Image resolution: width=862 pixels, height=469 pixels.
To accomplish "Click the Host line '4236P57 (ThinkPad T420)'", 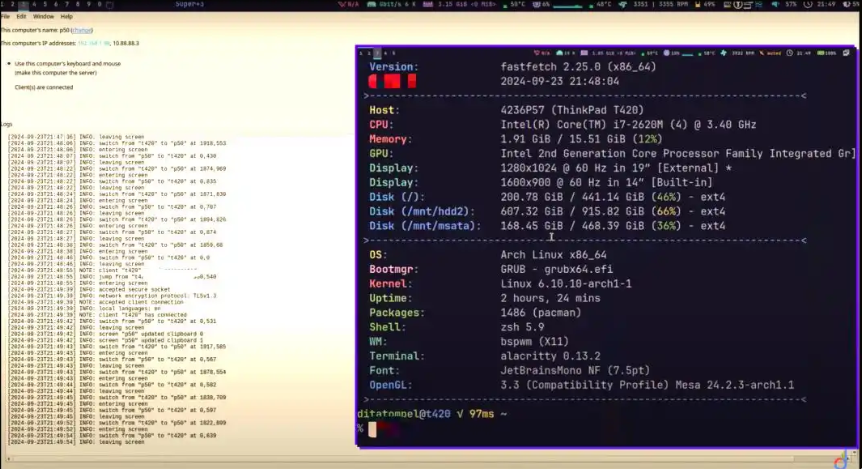I will [572, 110].
